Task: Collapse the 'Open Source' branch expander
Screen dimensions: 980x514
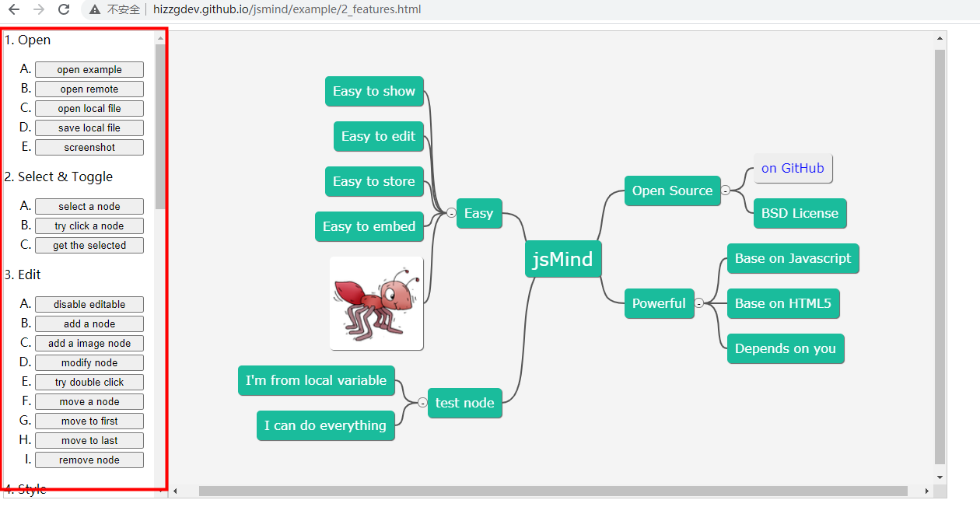Action: point(725,191)
